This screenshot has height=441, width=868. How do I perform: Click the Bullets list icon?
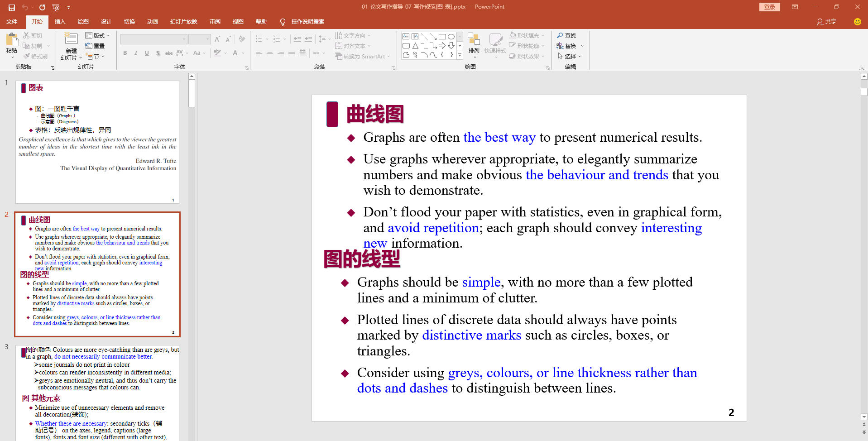point(259,39)
